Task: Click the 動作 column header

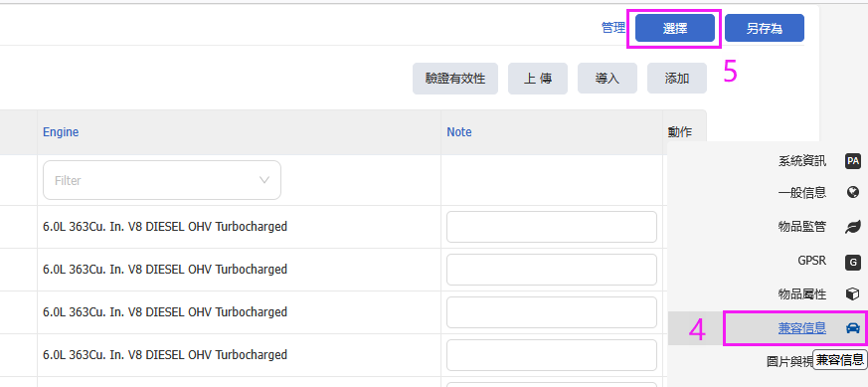Action: [x=680, y=132]
